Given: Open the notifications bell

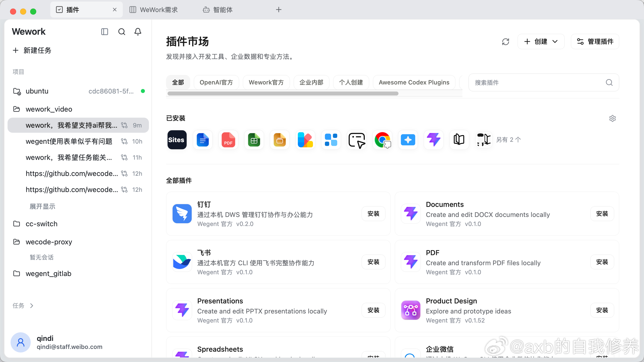Looking at the screenshot, I should click(x=138, y=32).
